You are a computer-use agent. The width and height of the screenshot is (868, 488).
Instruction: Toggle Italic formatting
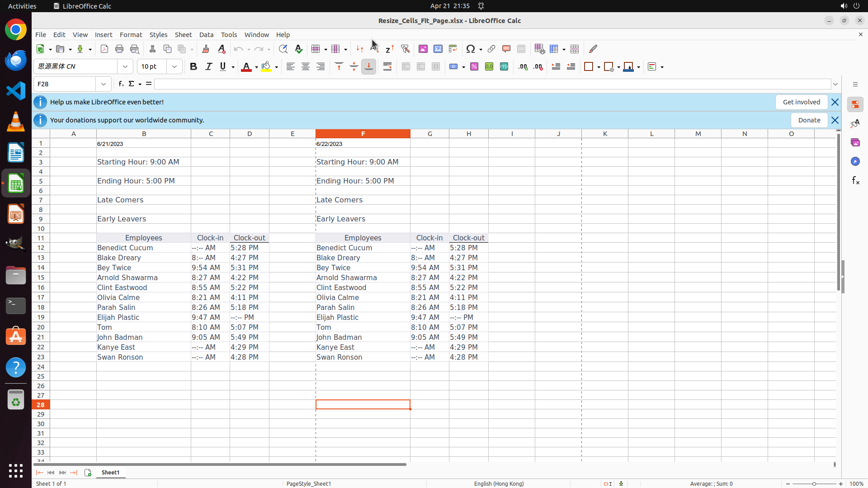(x=208, y=66)
